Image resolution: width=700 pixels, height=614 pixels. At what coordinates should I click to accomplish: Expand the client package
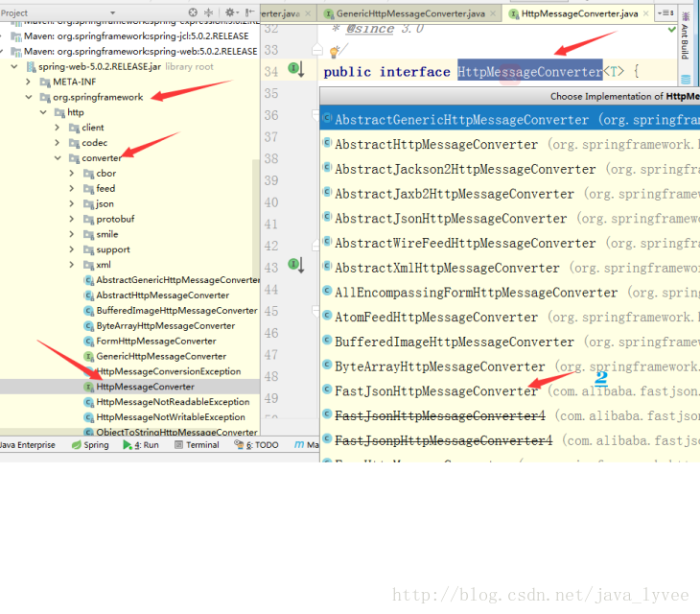58,128
